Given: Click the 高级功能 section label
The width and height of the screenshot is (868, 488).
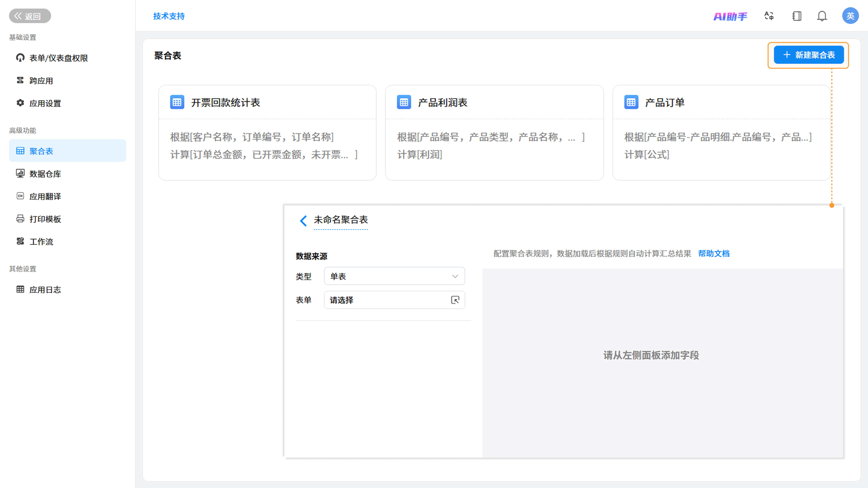Looking at the screenshot, I should click(x=23, y=130).
